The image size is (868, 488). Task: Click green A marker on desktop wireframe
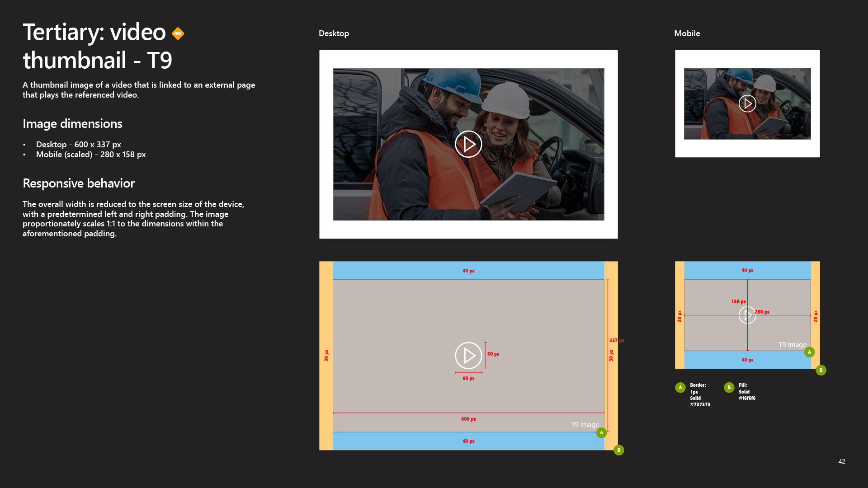[601, 433]
